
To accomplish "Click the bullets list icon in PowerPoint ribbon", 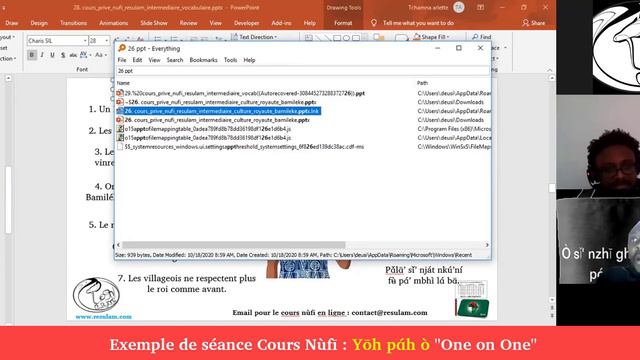I will (158, 39).
